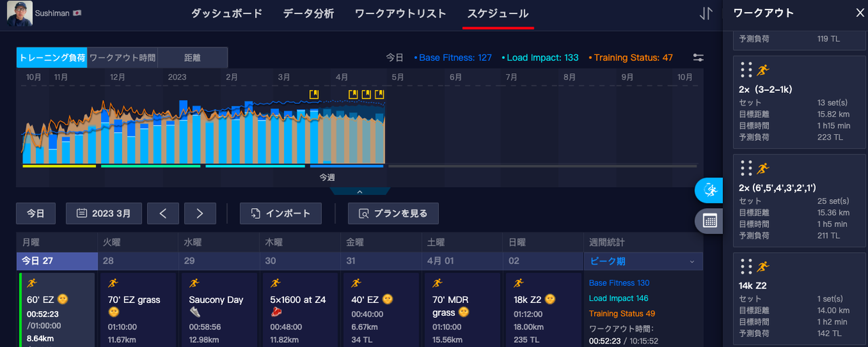
Task: Select the running workout library side button
Action: [709, 190]
